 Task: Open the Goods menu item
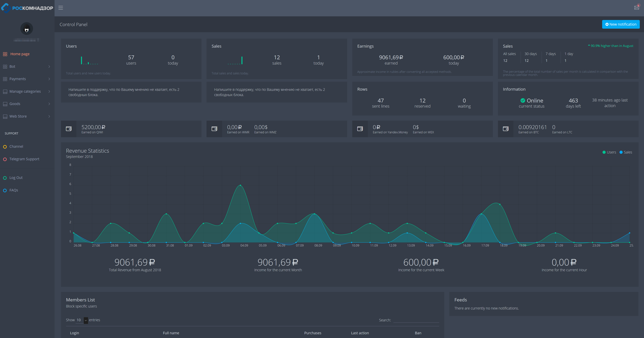point(15,104)
